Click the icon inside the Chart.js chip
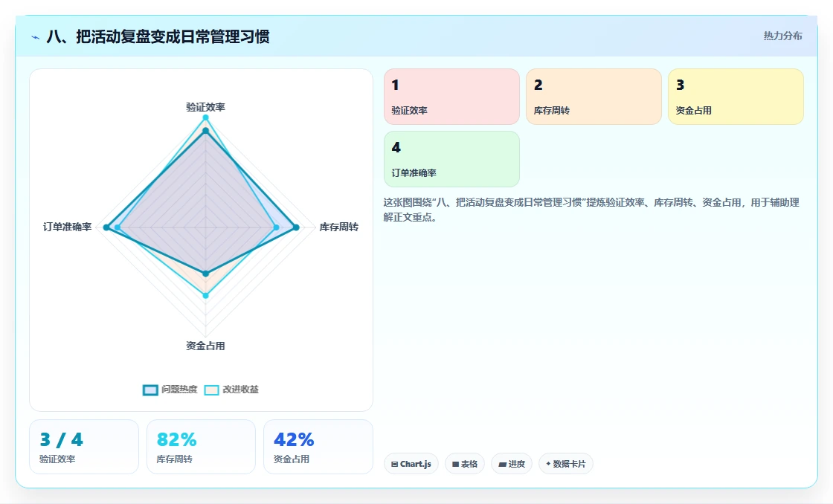 point(395,464)
